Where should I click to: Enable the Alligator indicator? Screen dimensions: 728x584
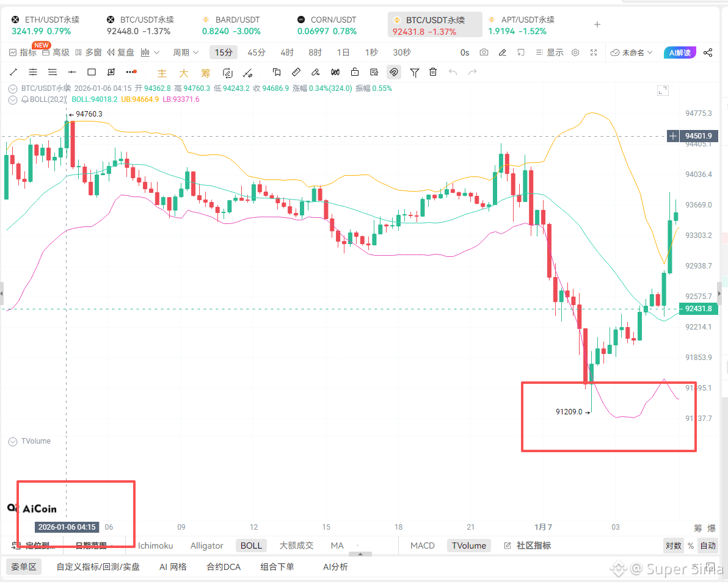click(206, 546)
